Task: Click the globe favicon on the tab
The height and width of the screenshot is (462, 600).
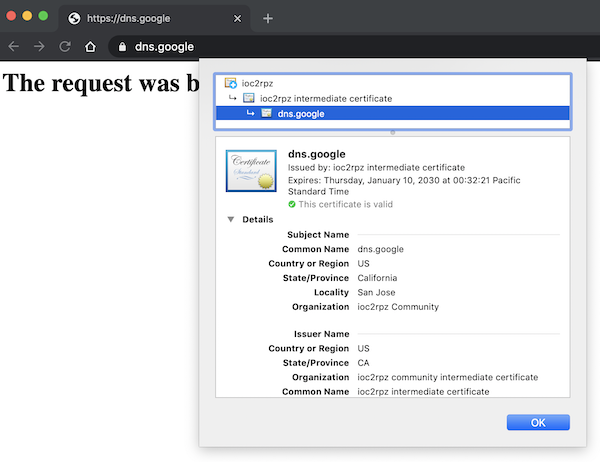Action: pos(74,18)
